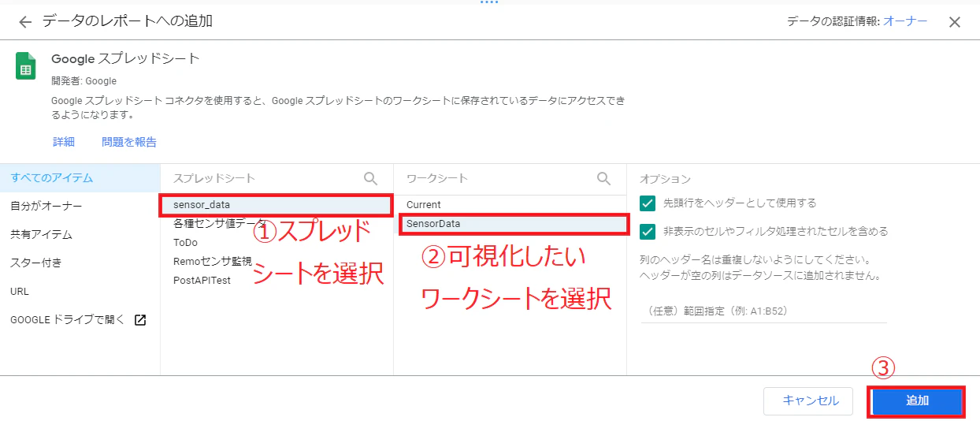
Task: Select Remoセンサ監視 spreadsheet
Action: (277, 262)
